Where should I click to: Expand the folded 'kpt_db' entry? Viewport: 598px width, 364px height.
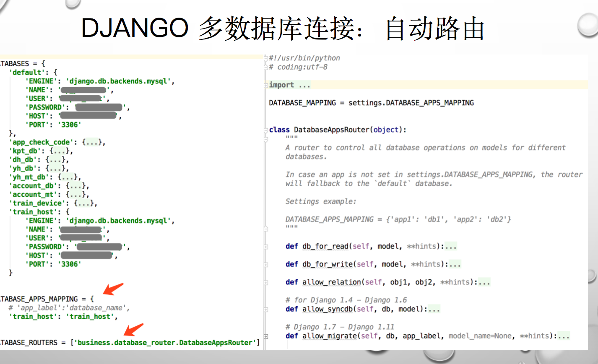[x=60, y=151]
